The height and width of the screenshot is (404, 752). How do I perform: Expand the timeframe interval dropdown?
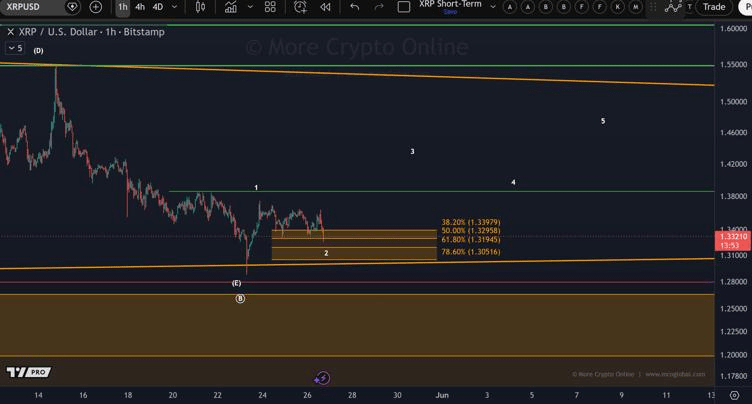point(175,7)
